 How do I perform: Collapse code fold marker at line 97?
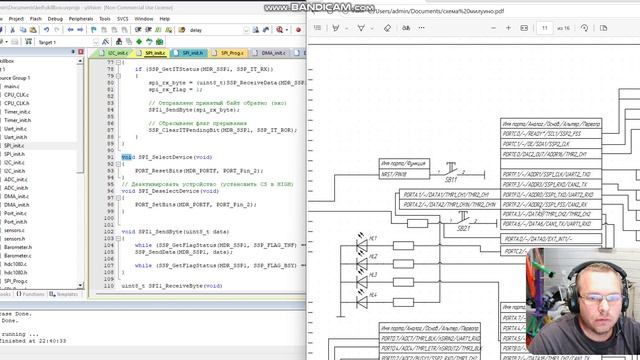pos(118,198)
